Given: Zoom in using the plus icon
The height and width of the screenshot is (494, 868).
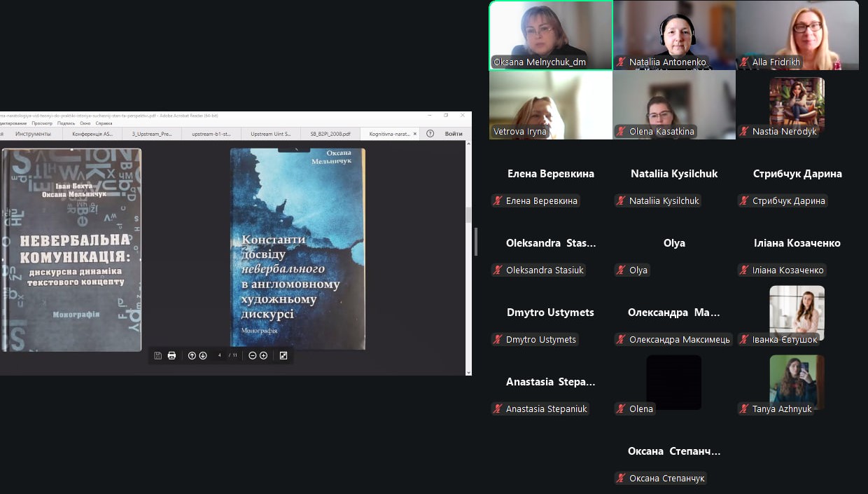Looking at the screenshot, I should pos(264,355).
